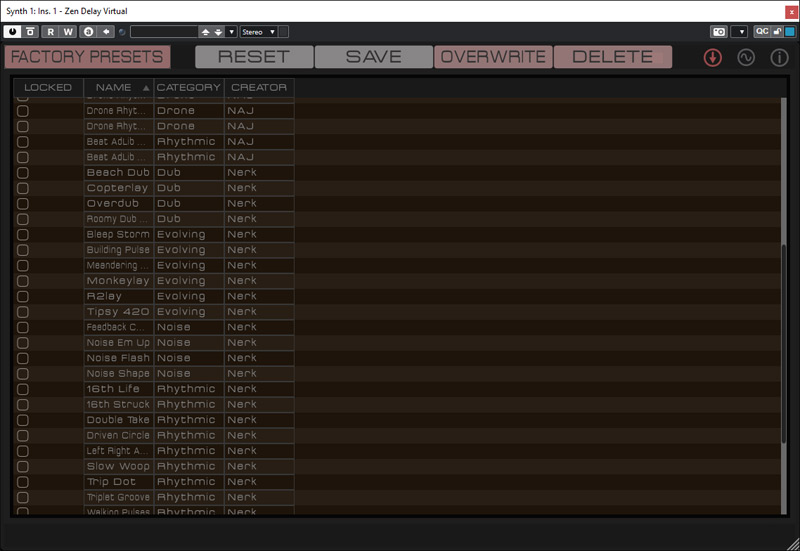Open the Stereo channel dropdown
This screenshot has height=551, width=800.
point(264,32)
